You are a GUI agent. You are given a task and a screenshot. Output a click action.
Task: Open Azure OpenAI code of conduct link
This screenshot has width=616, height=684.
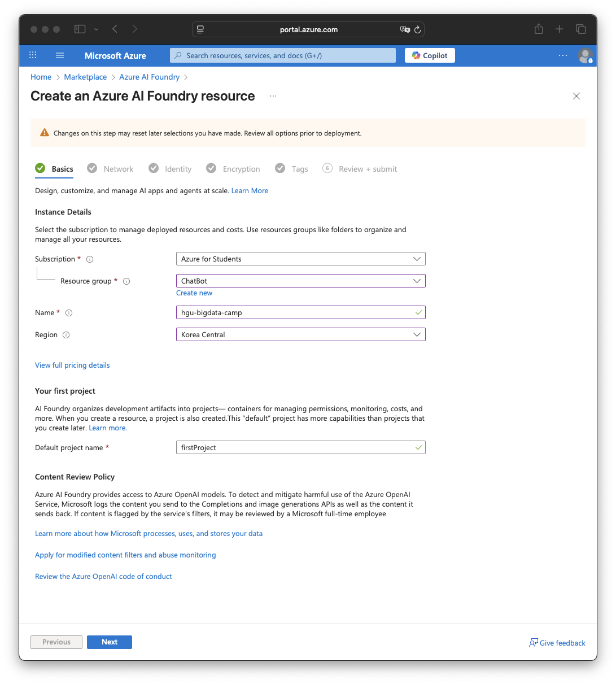[103, 577]
